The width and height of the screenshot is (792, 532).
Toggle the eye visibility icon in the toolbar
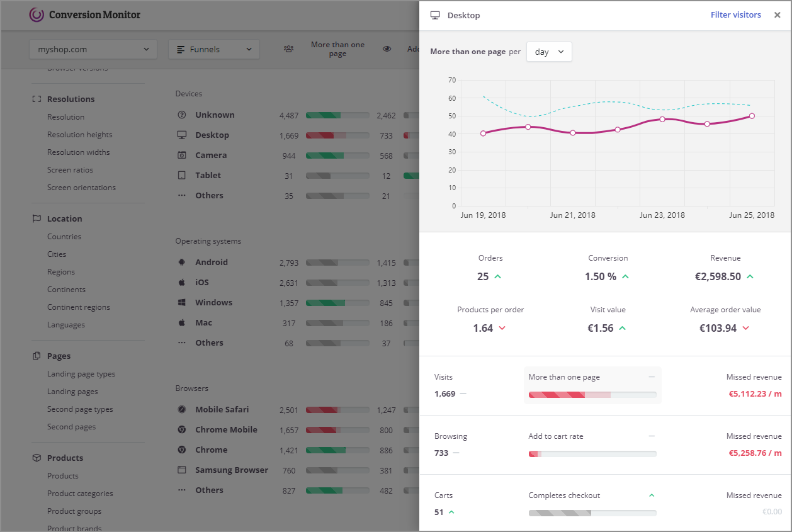point(387,48)
